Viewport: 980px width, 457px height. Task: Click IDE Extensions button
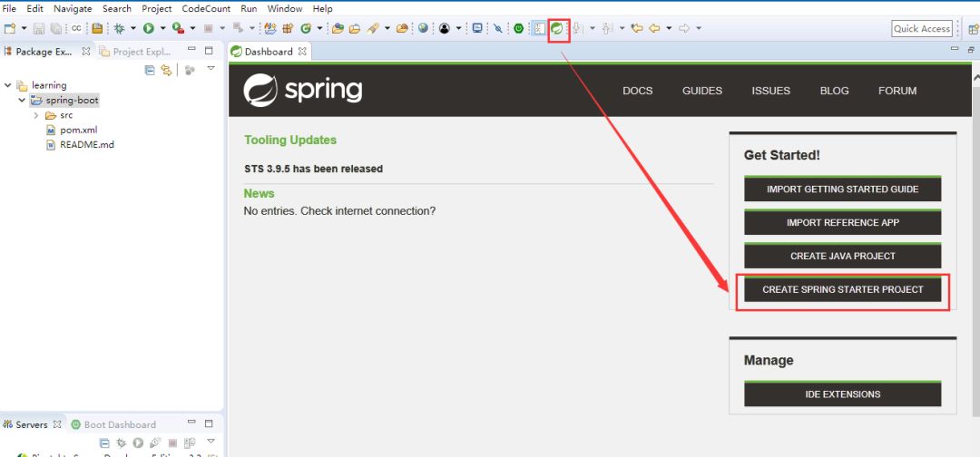842,394
